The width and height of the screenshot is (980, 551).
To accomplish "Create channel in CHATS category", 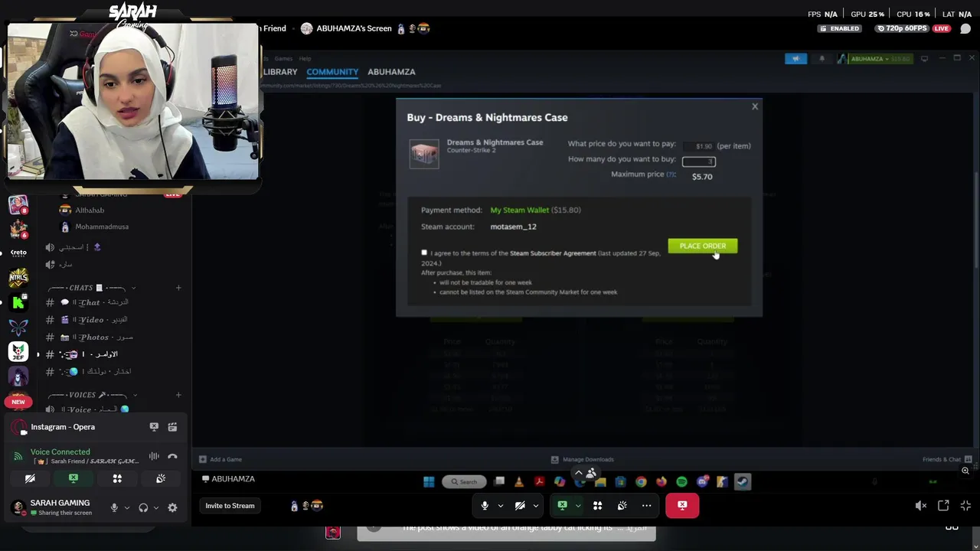I will pos(178,288).
